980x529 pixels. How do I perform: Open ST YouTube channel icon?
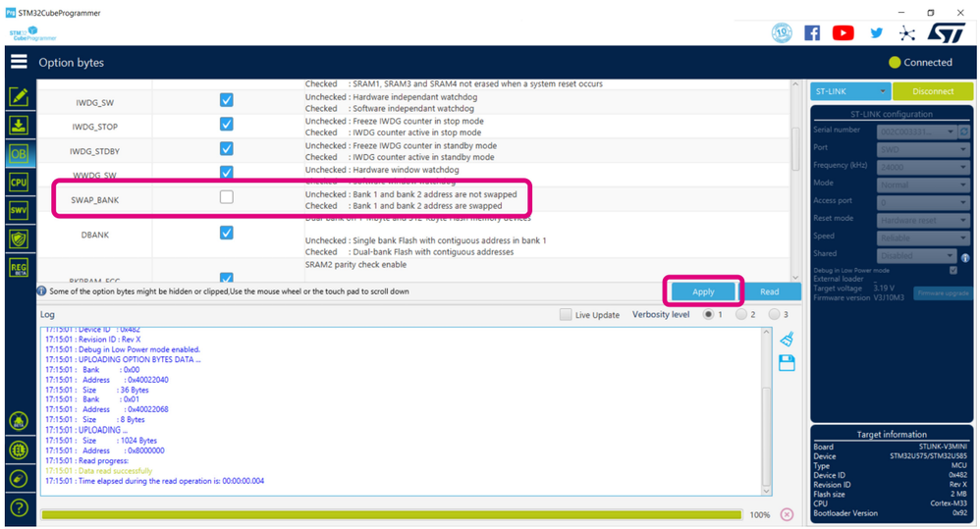(x=844, y=33)
